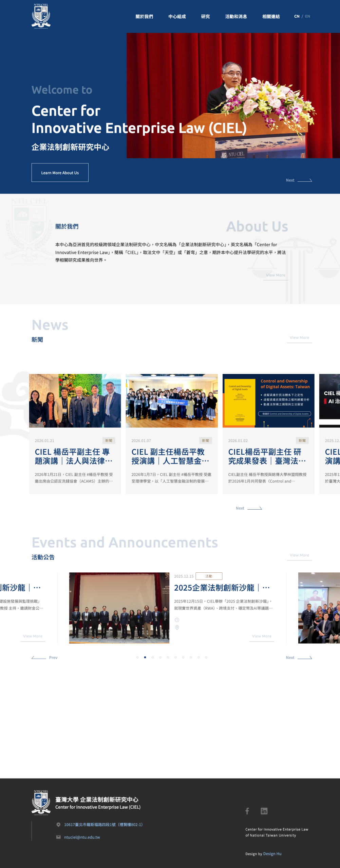Go to next news cards with Next arrow
340x868 pixels.
249,508
